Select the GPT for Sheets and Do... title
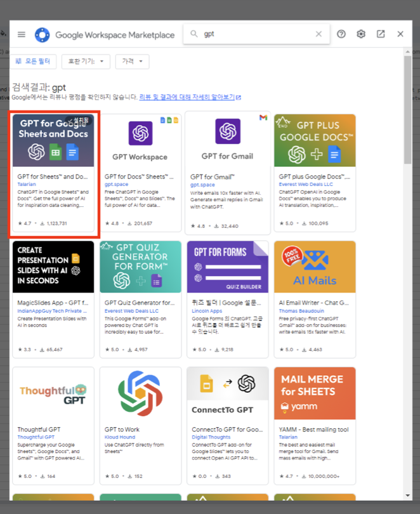420x514 pixels. pyautogui.click(x=53, y=176)
